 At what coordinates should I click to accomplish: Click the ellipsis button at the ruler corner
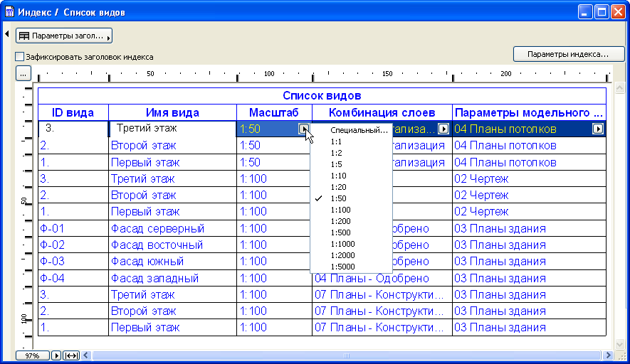point(23,73)
